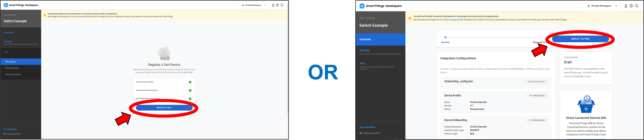This screenshot has width=644, height=140.
Task: Click 'Select Device Onboarding' row text
Action: pos(146,90)
